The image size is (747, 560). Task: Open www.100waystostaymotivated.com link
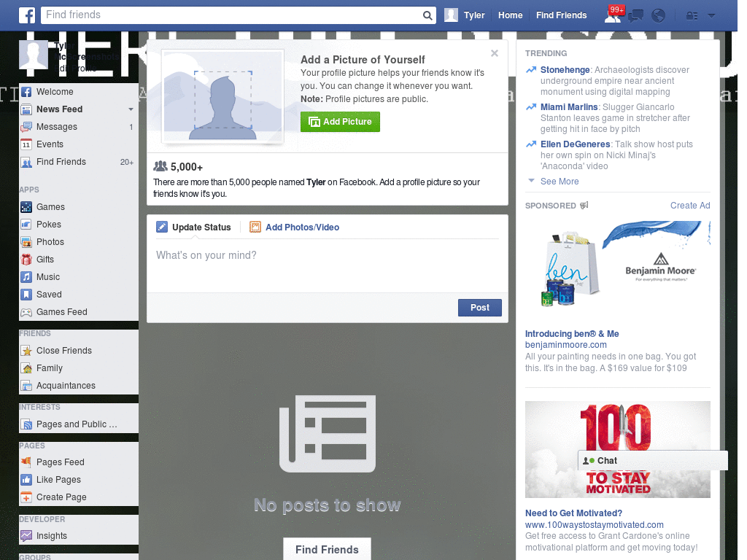594,525
